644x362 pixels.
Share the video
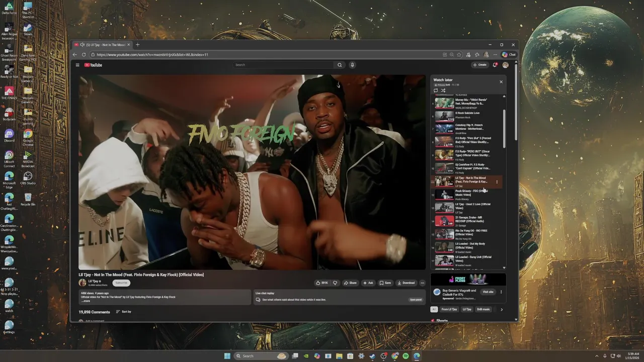(350, 283)
